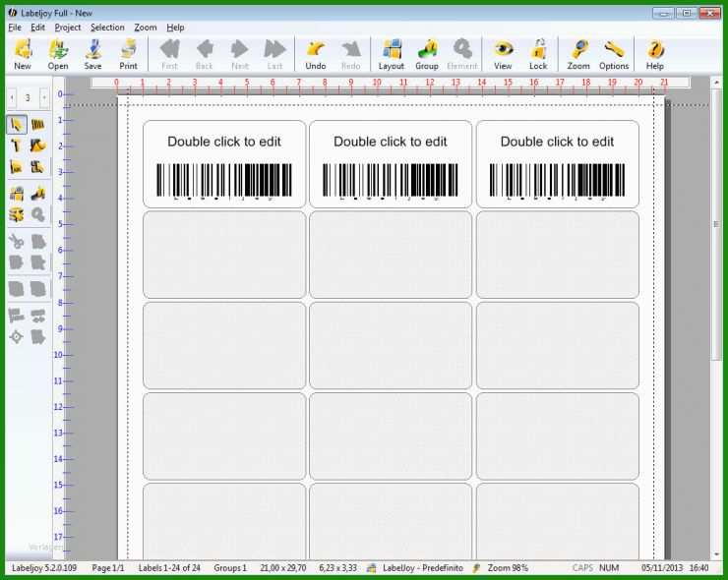Toggle the Lock padlock button
Image resolution: width=728 pixels, height=580 pixels.
pyautogui.click(x=538, y=54)
